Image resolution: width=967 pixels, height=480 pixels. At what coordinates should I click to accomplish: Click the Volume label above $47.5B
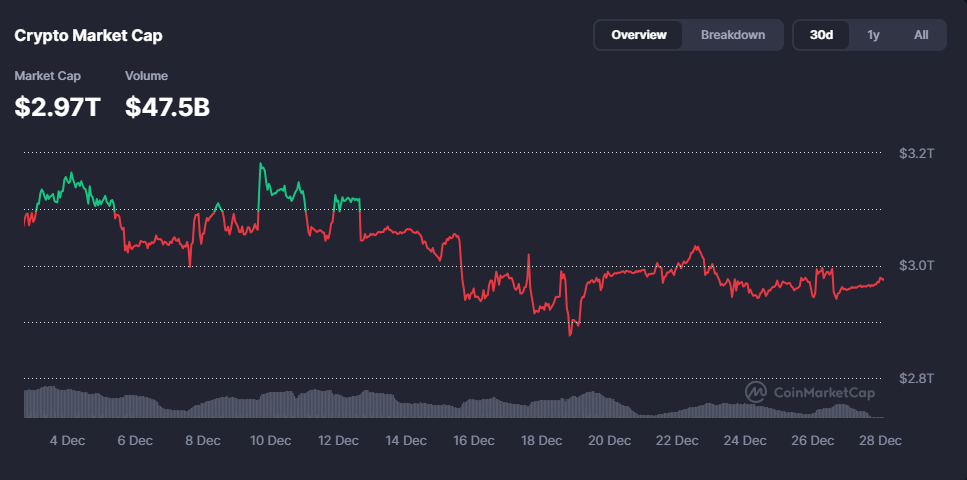[146, 76]
